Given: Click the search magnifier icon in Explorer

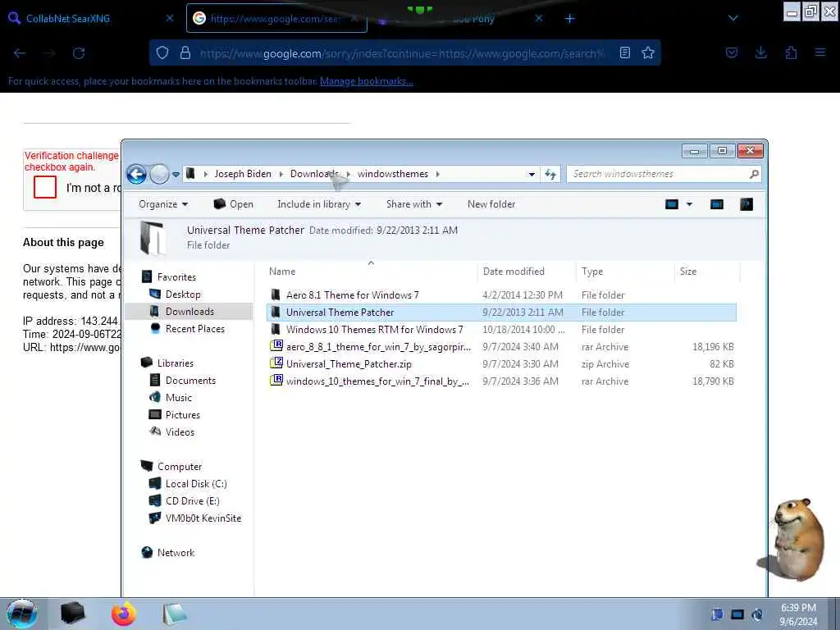Looking at the screenshot, I should coord(754,174).
